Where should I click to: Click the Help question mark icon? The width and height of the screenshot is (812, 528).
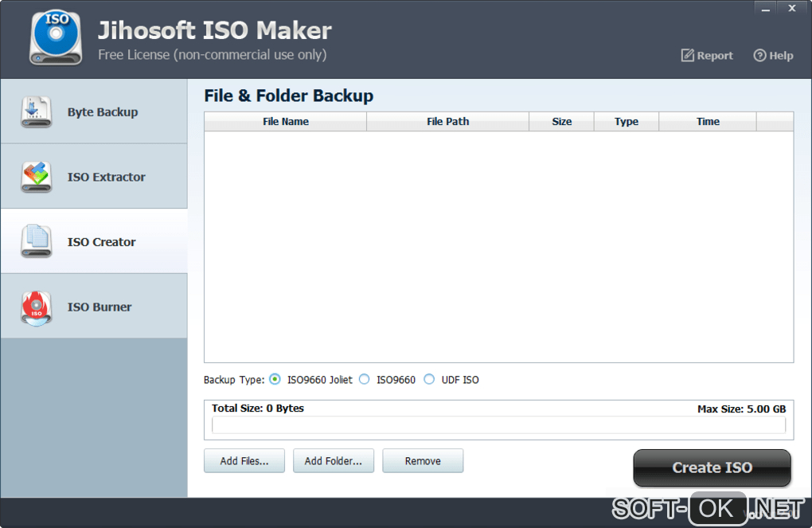(x=759, y=56)
